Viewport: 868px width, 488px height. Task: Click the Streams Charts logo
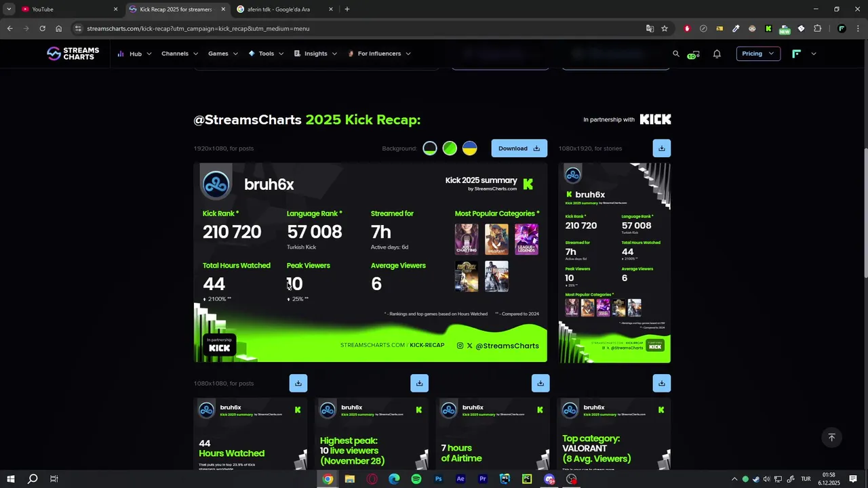(x=73, y=54)
